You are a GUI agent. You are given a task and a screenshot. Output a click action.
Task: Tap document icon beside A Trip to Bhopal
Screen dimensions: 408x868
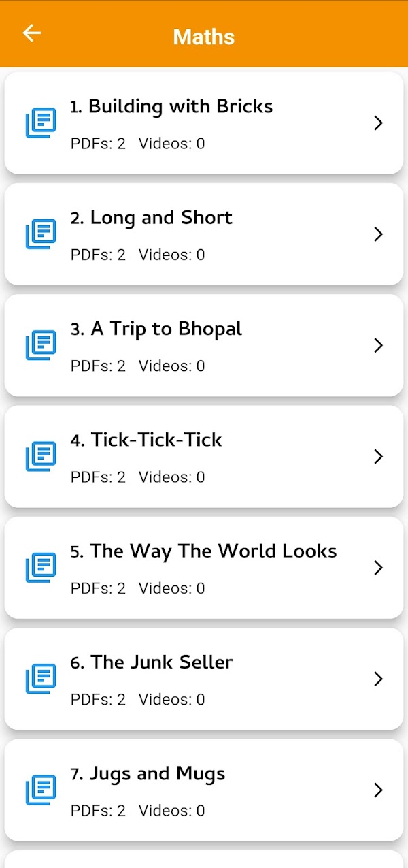click(41, 345)
